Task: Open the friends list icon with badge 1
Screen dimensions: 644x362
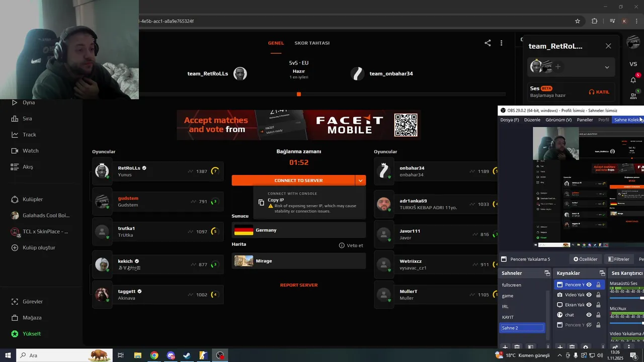Action: point(633,96)
